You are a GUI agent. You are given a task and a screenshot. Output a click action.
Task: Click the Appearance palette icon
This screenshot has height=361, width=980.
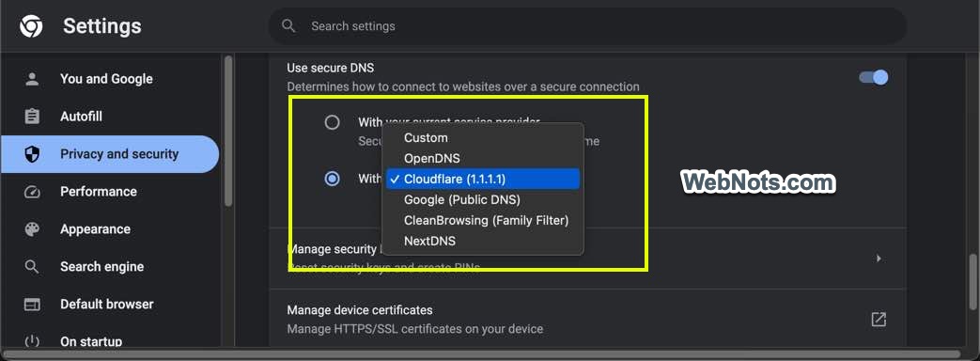(32, 229)
